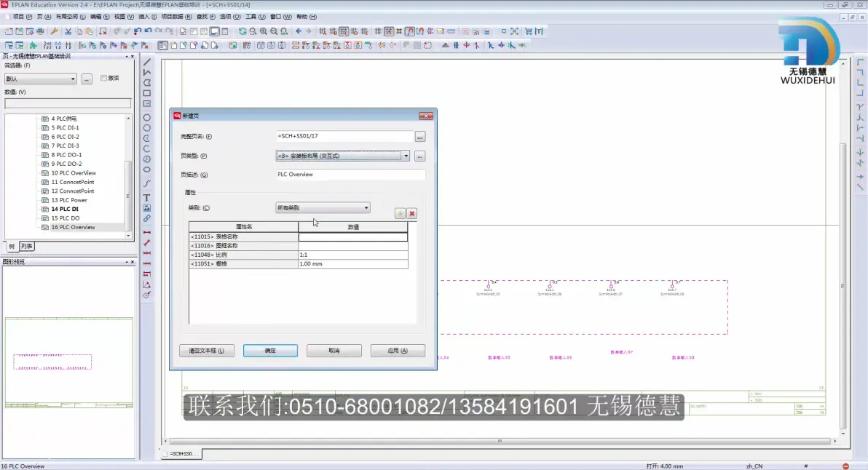Toggle the 激活 filter checkbox

pyautogui.click(x=103, y=78)
